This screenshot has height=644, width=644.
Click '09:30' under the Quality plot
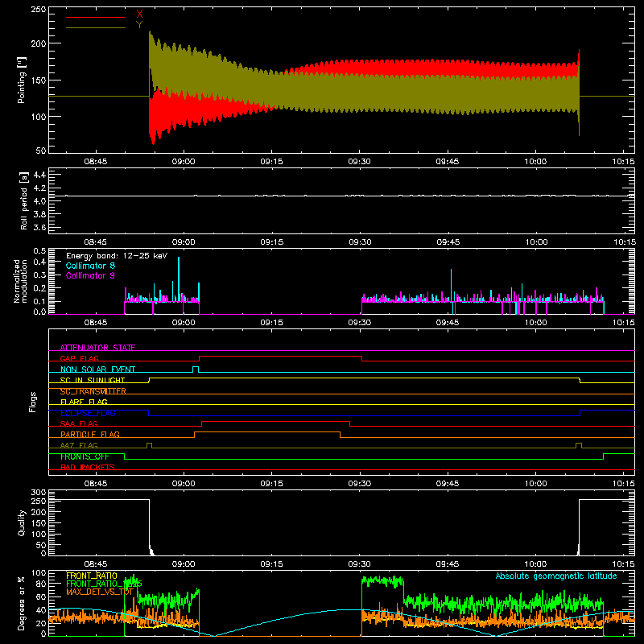click(359, 564)
